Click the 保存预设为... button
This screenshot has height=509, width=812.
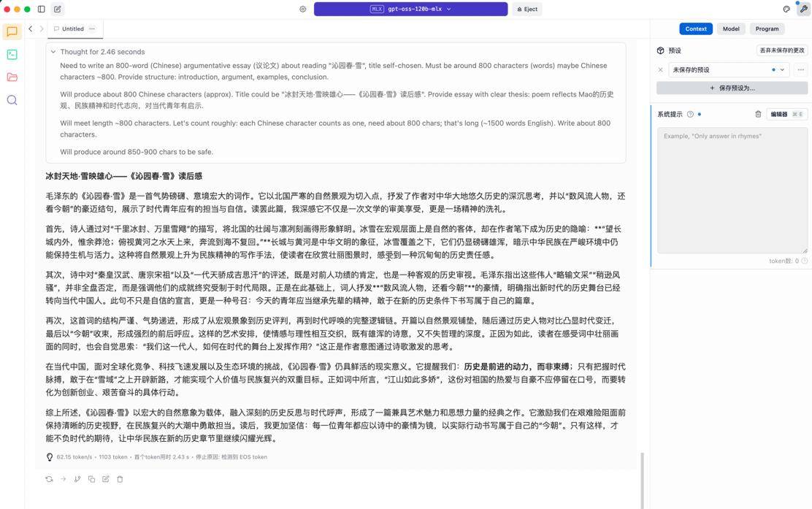pyautogui.click(x=732, y=88)
